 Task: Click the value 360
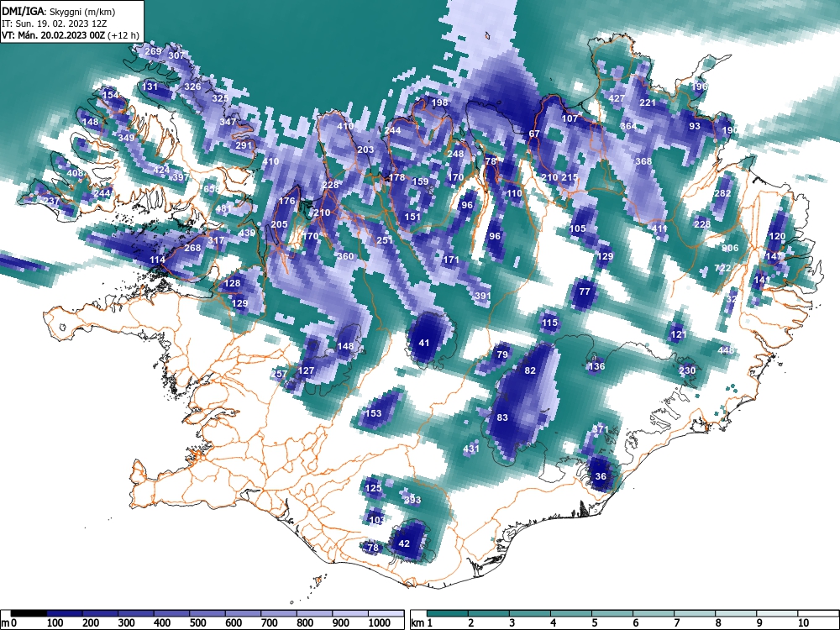coord(345,256)
